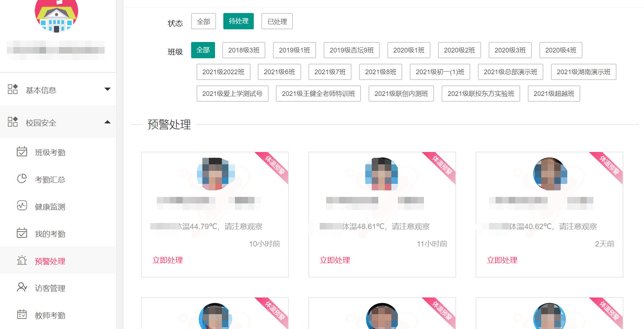Image resolution: width=644 pixels, height=329 pixels.
Task: Select the 已处理 status filter
Action: 277,21
